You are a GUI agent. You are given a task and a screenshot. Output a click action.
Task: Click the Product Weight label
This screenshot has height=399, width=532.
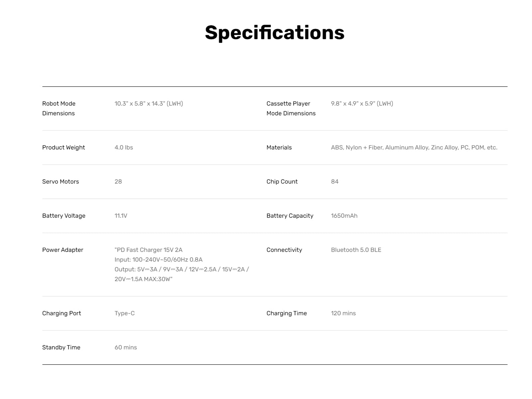coord(64,147)
